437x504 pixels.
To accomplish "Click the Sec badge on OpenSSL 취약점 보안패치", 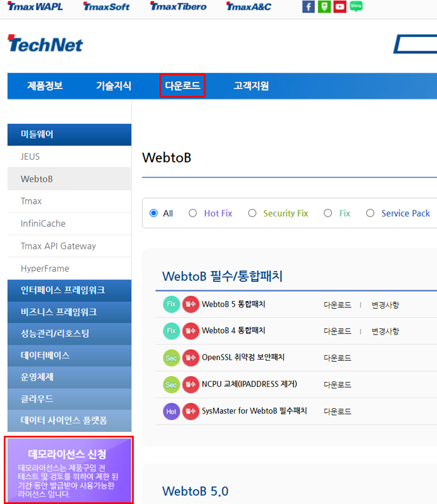I will [x=171, y=358].
